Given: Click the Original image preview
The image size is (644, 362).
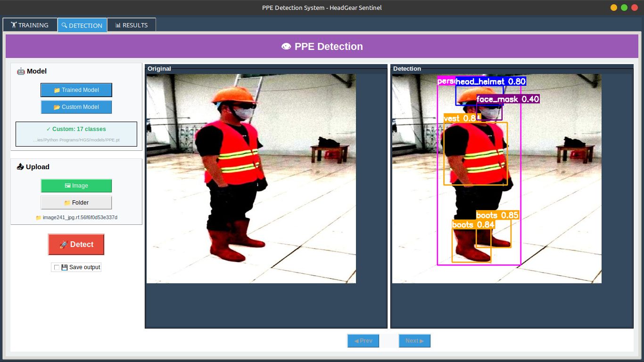Looking at the screenshot, I should [x=251, y=179].
